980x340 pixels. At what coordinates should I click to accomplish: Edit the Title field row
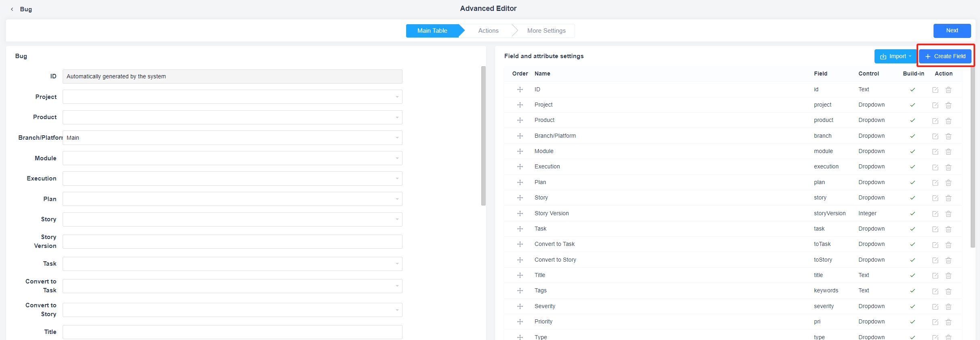click(935, 276)
